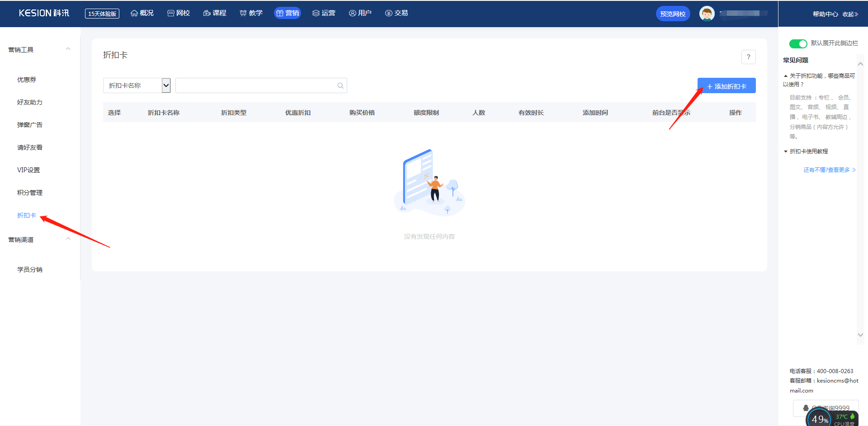Click the 预览网校 button
This screenshot has height=426, width=868.
(x=673, y=14)
